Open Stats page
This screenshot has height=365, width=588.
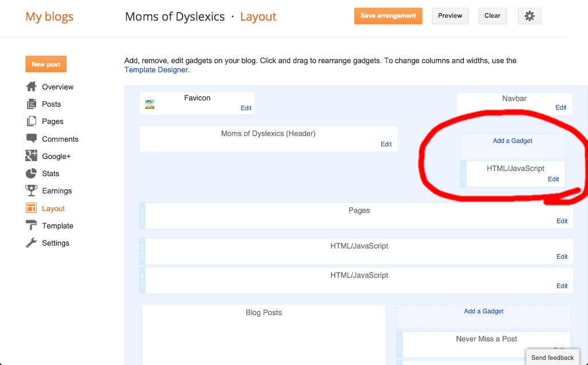tap(51, 173)
